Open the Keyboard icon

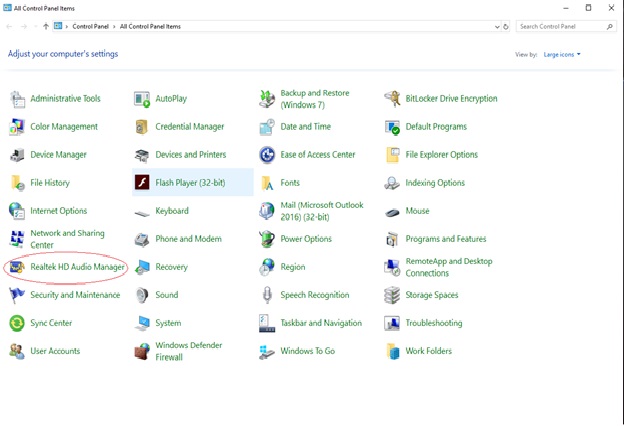click(142, 213)
